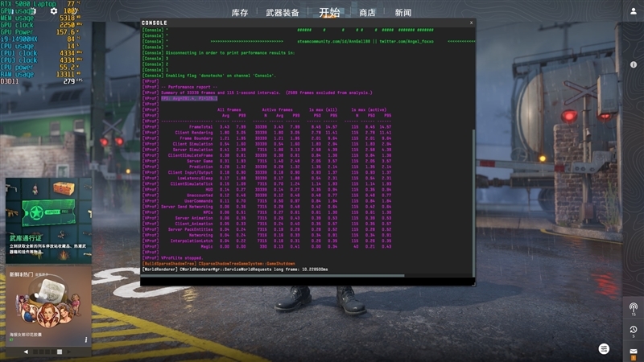
Task: Click the console command input field
Action: (x=308, y=282)
